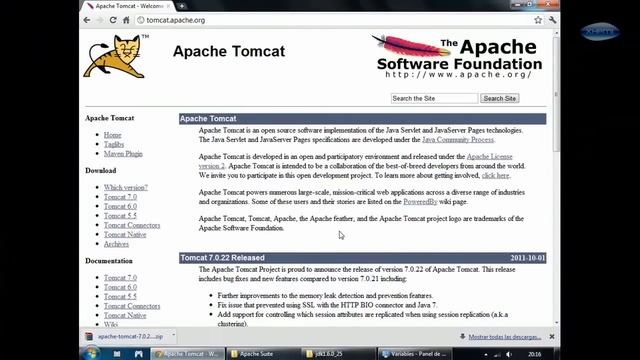
Task: Open Tomcat 6.0 under Download
Action: [x=120, y=206]
